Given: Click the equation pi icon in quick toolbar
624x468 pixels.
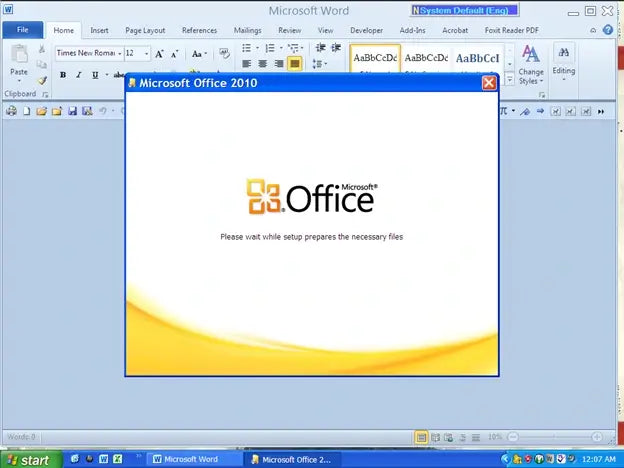Looking at the screenshot, I should coord(504,111).
